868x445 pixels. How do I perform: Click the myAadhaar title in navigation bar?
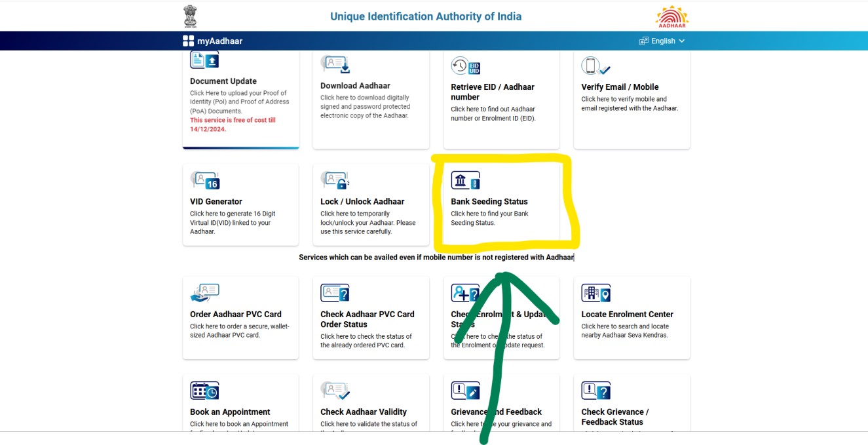coord(219,41)
